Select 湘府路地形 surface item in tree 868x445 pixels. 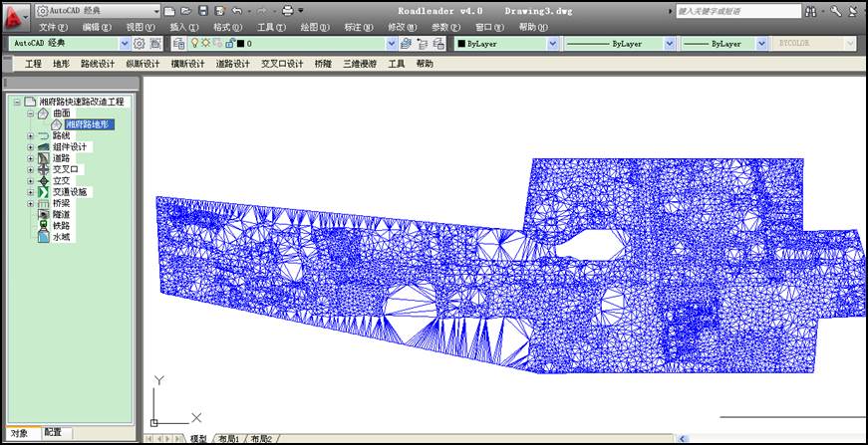click(90, 124)
